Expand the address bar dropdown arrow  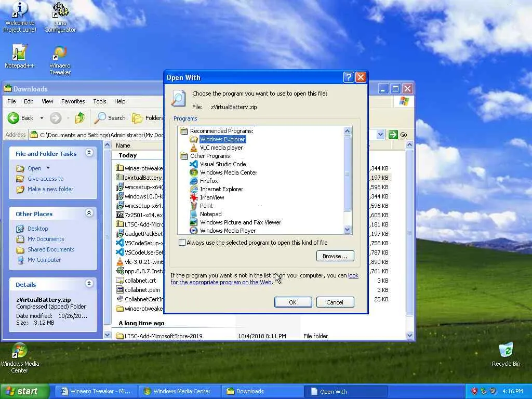(380, 135)
